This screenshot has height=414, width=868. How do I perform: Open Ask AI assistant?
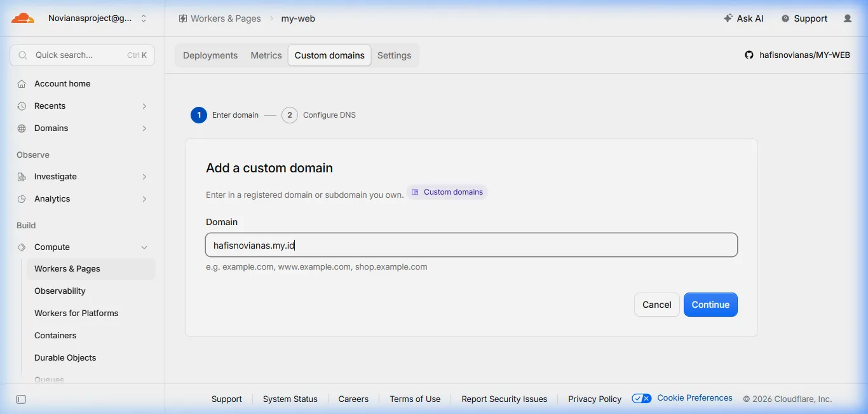(x=743, y=18)
